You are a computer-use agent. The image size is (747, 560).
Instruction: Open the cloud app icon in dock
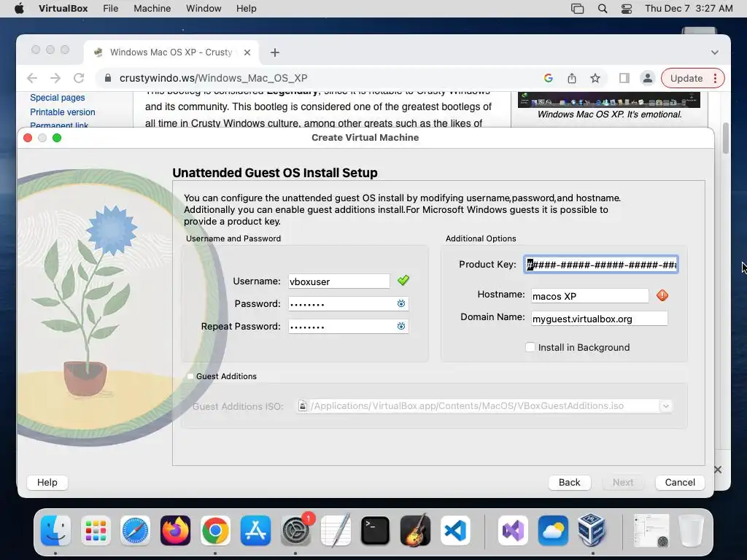tap(553, 531)
